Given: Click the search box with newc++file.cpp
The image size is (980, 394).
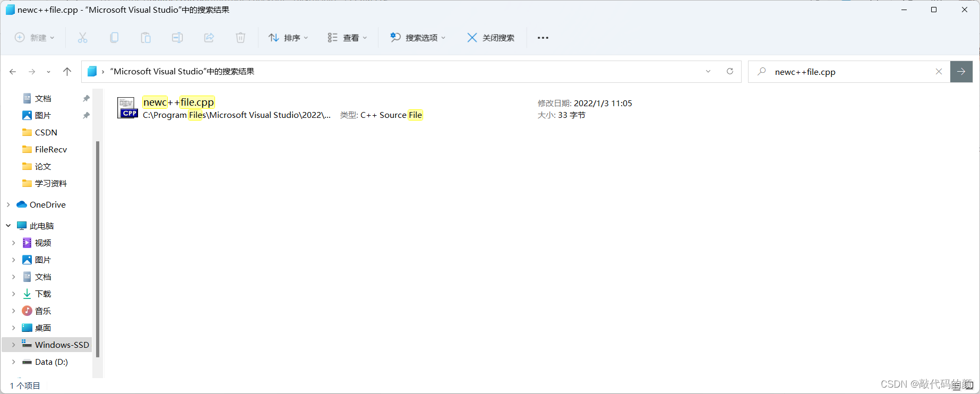Looking at the screenshot, I should coord(849,72).
